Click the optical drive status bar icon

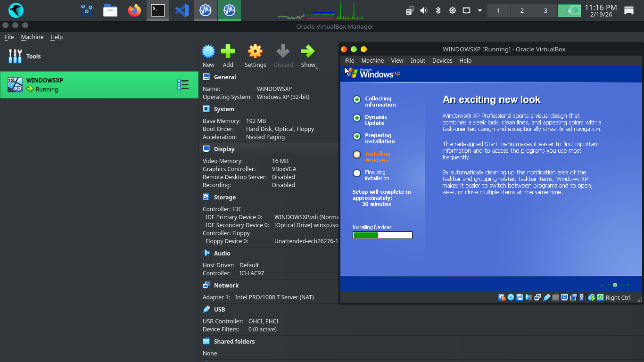(511, 297)
